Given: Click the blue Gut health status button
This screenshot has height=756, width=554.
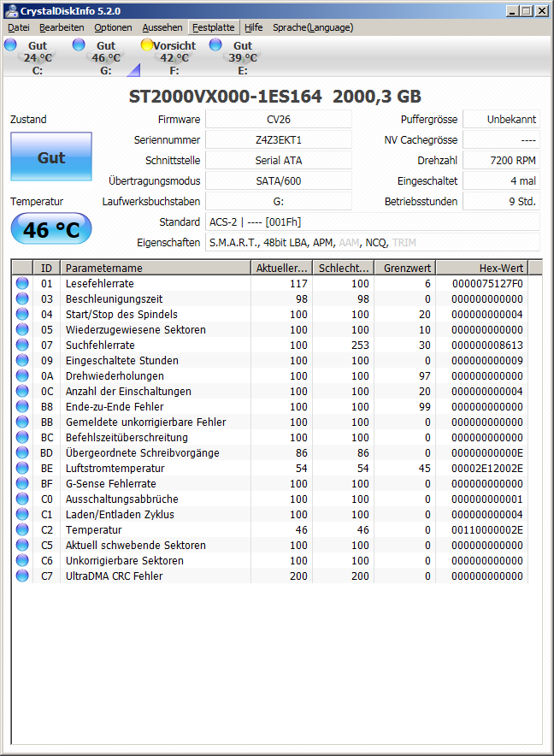Looking at the screenshot, I should click(x=51, y=157).
